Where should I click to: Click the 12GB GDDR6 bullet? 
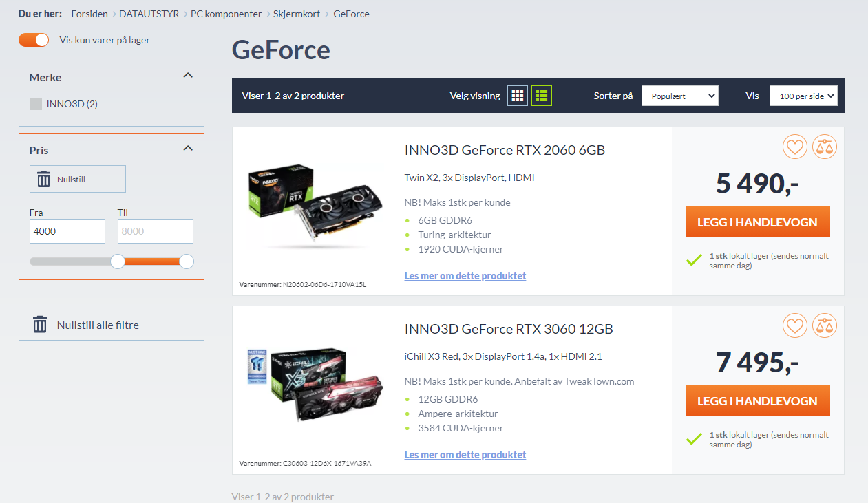447,399
